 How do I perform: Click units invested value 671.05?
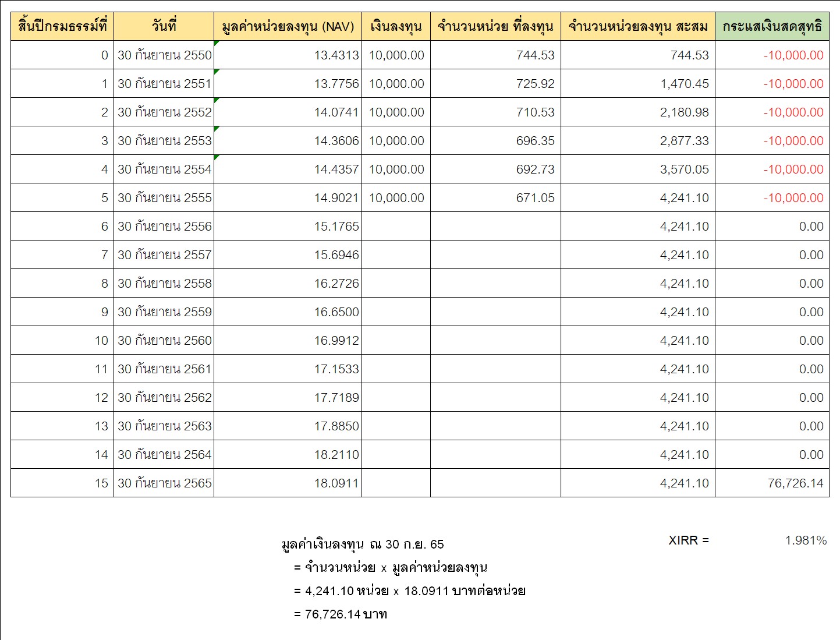pos(535,198)
